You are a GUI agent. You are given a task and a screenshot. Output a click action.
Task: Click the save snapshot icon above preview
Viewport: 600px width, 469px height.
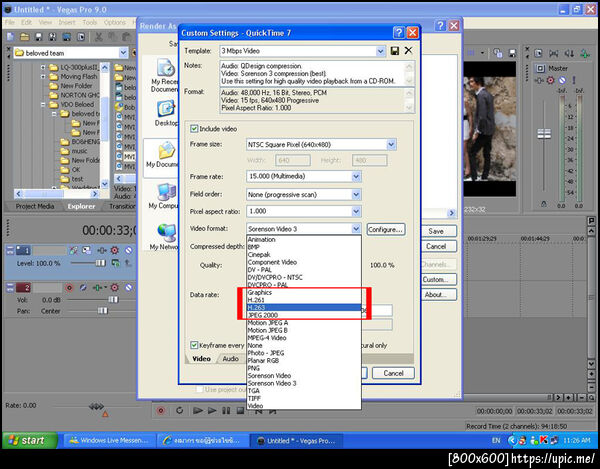pyautogui.click(x=512, y=53)
